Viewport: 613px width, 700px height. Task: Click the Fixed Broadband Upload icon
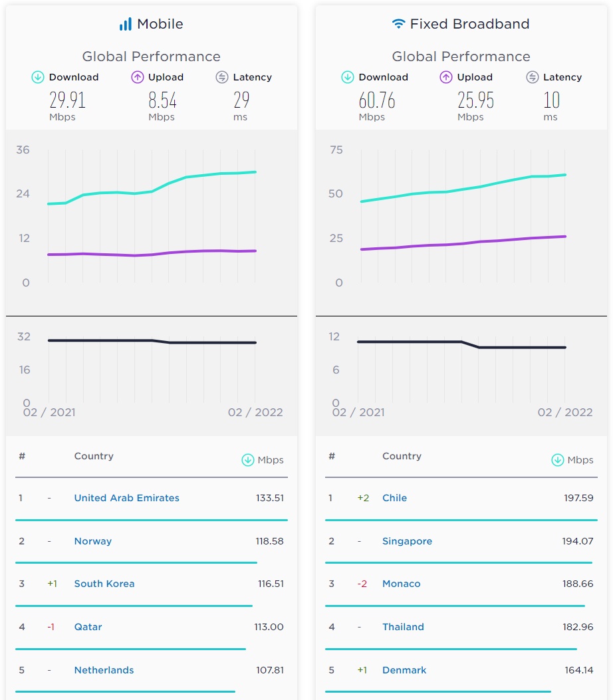(x=446, y=77)
